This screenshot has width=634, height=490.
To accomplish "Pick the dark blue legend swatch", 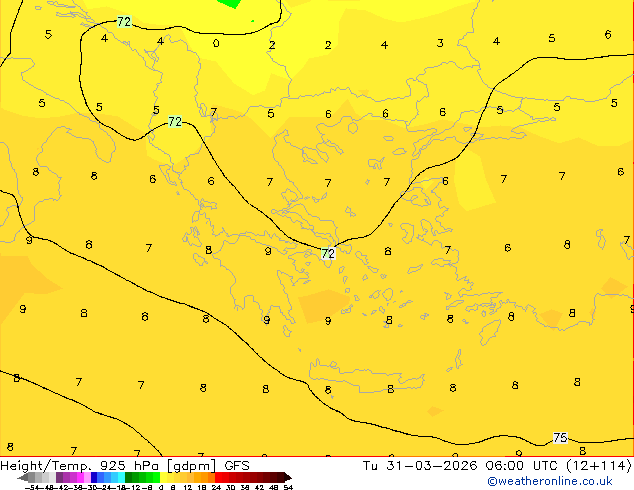I will tap(94, 477).
